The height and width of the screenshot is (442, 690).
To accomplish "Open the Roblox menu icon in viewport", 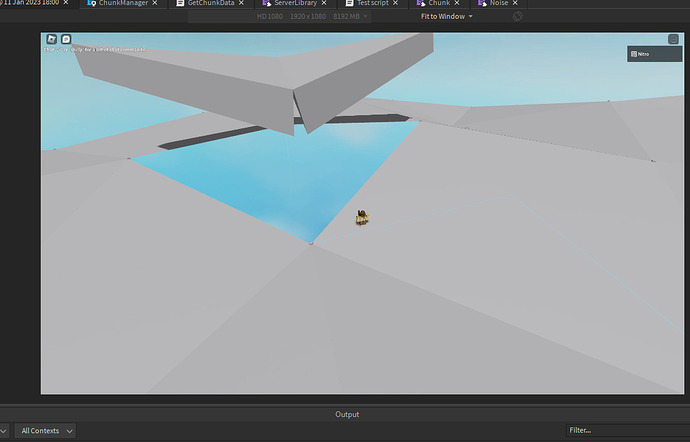I will tap(51, 39).
